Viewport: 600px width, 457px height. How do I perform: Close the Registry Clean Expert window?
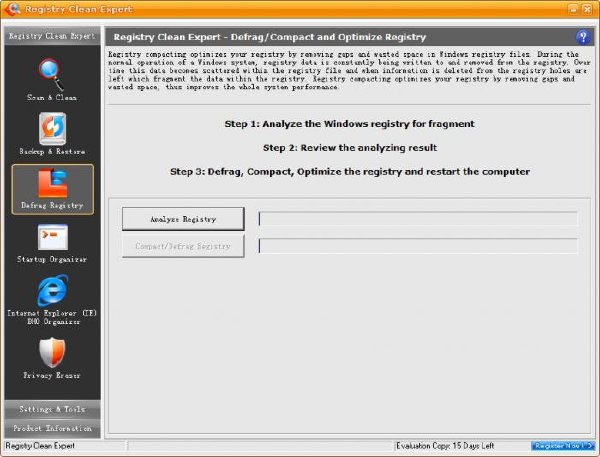coord(587,9)
